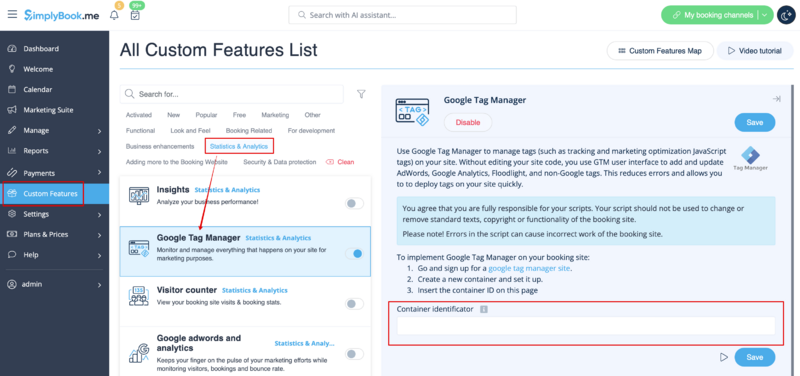
Task: Select the Free filter tag
Action: (239, 115)
